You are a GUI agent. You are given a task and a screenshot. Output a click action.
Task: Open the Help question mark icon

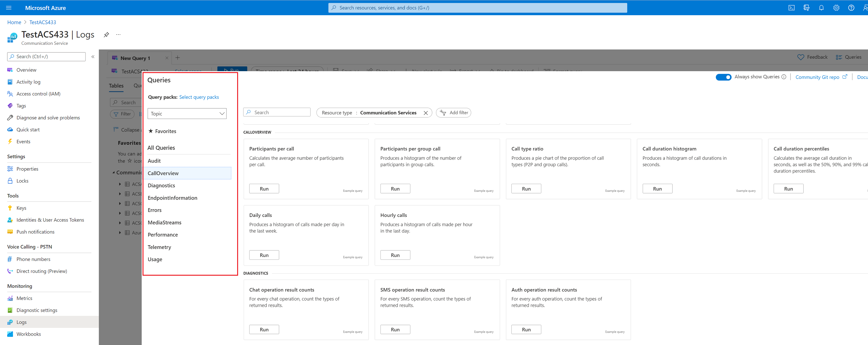[x=851, y=7]
